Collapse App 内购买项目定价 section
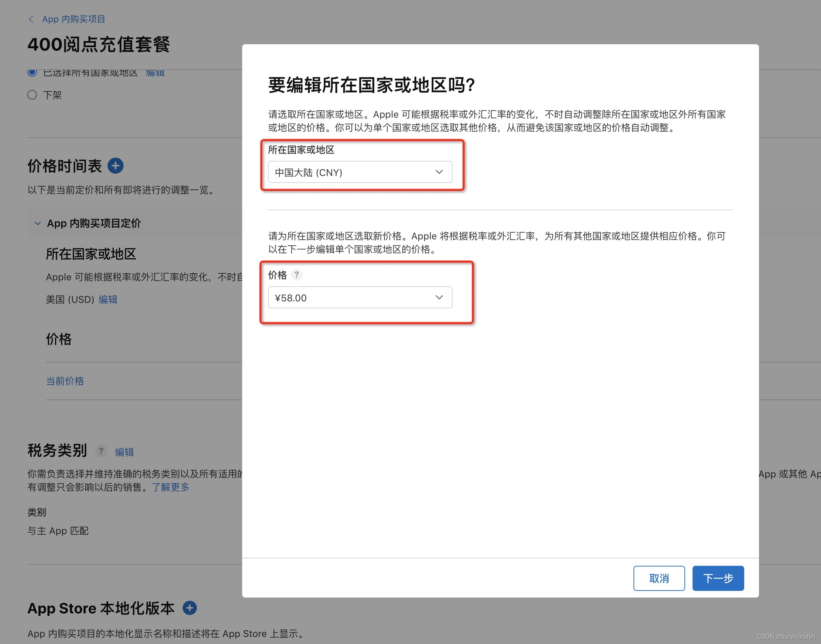 (x=38, y=223)
